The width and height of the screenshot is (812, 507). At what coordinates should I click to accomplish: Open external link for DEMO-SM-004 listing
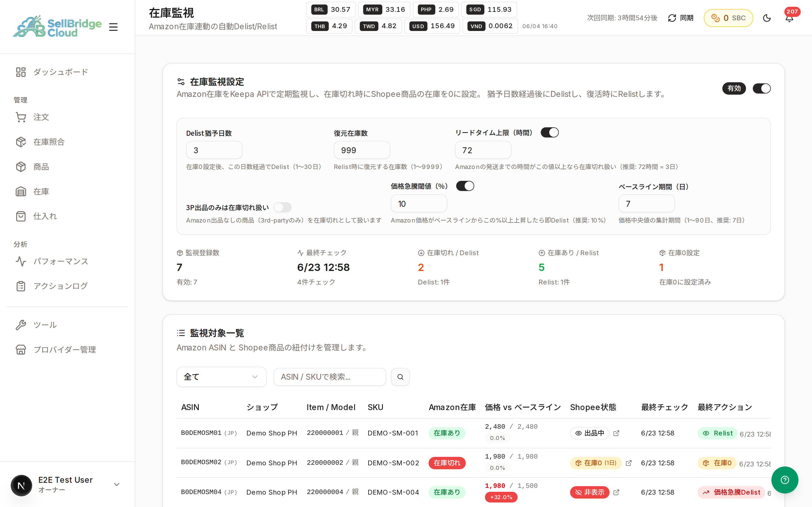pyautogui.click(x=616, y=492)
